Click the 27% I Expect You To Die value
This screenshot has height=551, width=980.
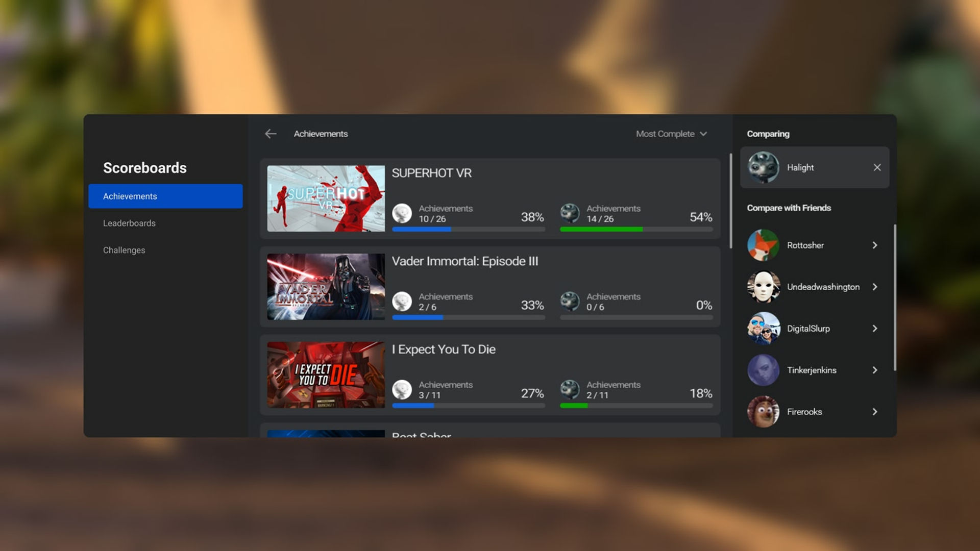pyautogui.click(x=532, y=393)
